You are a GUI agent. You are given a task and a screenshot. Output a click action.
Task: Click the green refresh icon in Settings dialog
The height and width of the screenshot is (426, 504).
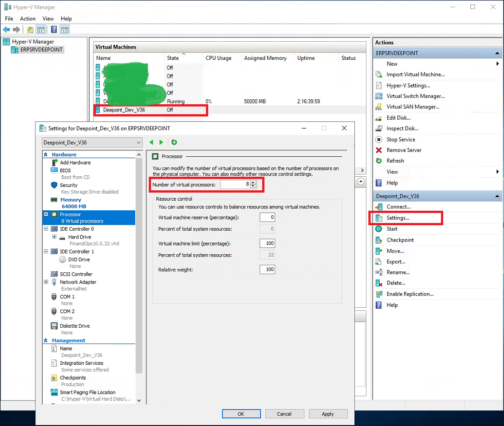[x=174, y=142]
